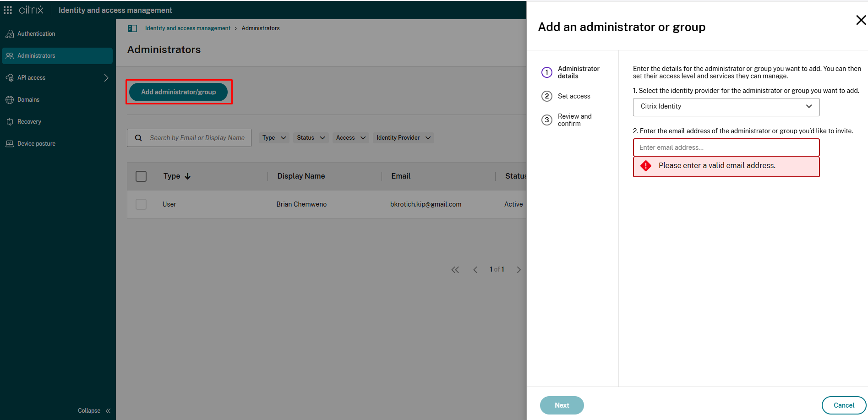Open the Status filter dropdown
868x420 pixels.
tap(311, 137)
